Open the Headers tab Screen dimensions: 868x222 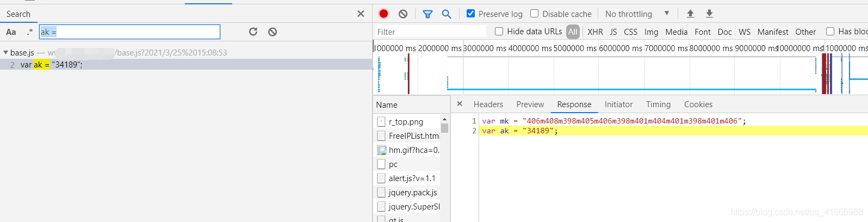[x=488, y=104]
